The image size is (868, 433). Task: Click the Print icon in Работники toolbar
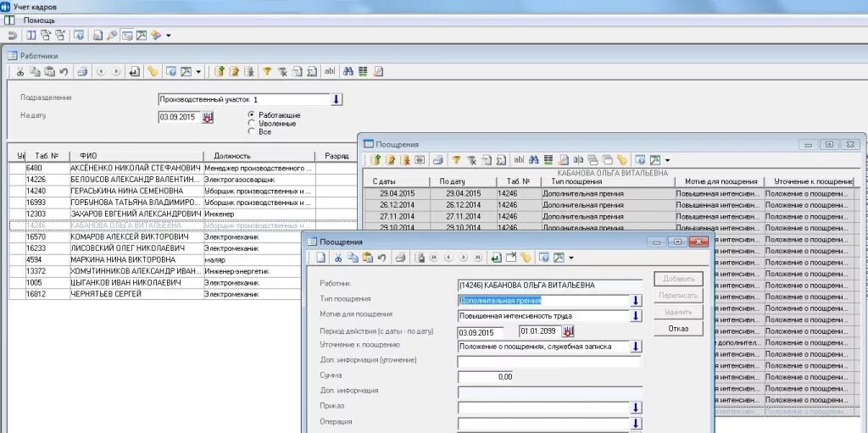pos(82,71)
